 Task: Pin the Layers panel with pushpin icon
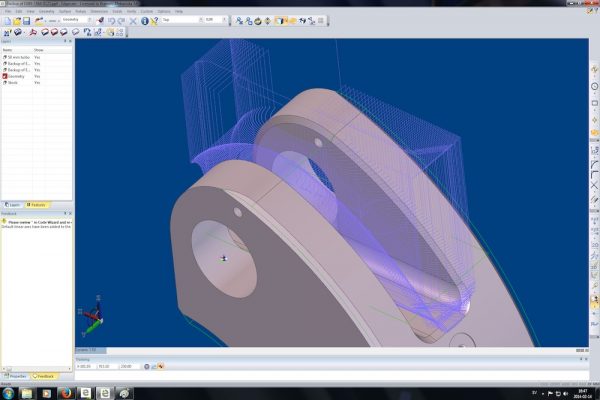pos(65,41)
